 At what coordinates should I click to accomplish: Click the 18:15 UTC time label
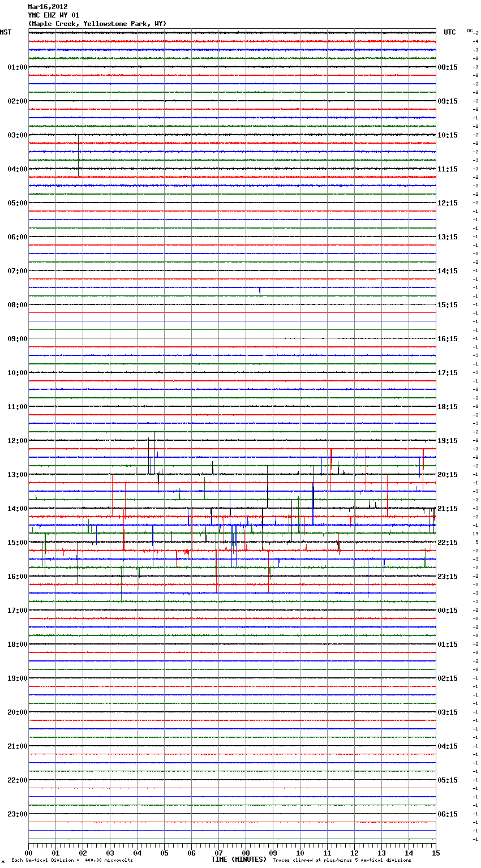click(x=448, y=407)
